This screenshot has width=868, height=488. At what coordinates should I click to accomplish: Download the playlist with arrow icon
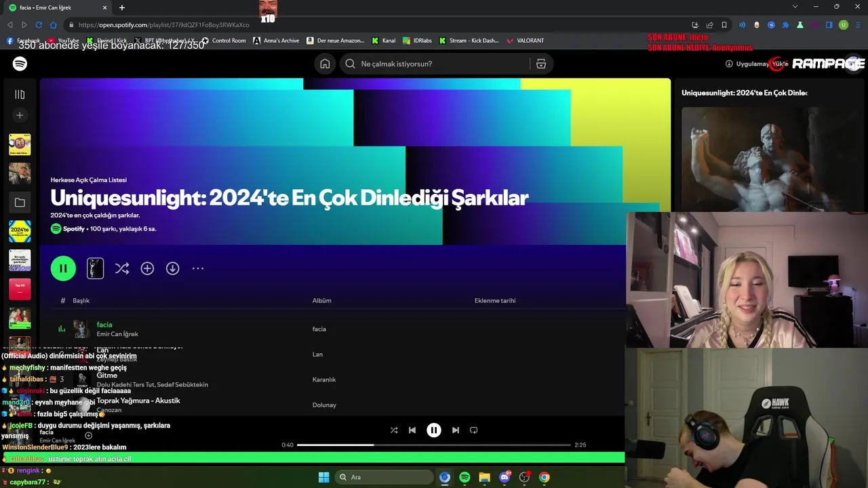173,268
